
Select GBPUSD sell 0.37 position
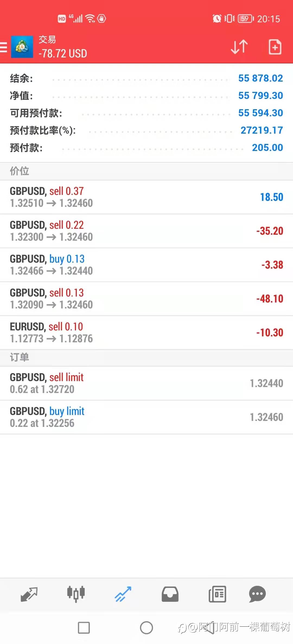click(x=146, y=197)
